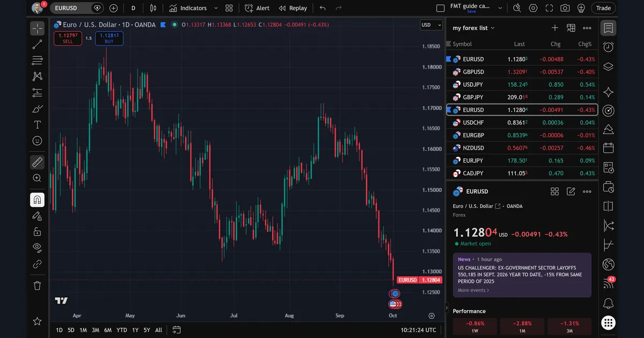The image size is (644, 338).
Task: Open the quick search icon
Action: (x=517, y=8)
